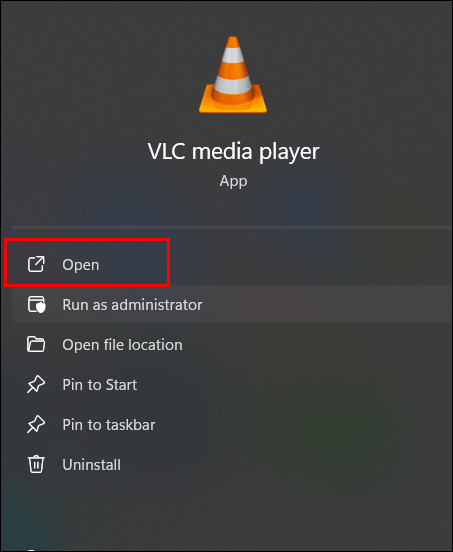Choose Uninstall to remove VLC
The width and height of the screenshot is (453, 552).
click(92, 465)
